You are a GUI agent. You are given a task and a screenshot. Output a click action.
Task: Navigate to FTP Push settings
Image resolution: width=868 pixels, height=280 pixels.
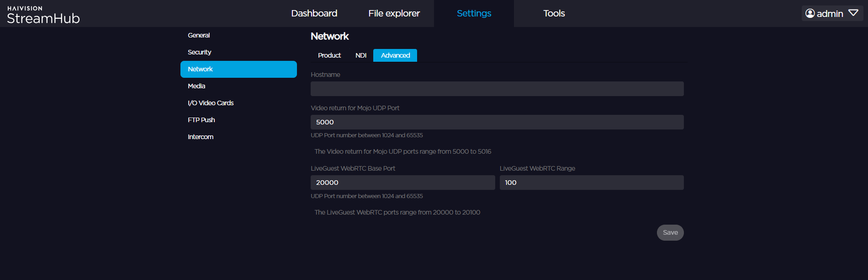[201, 120]
